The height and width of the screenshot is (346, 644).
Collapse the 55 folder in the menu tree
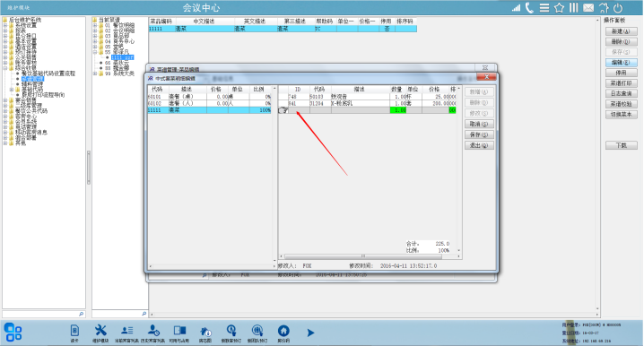[x=95, y=52]
